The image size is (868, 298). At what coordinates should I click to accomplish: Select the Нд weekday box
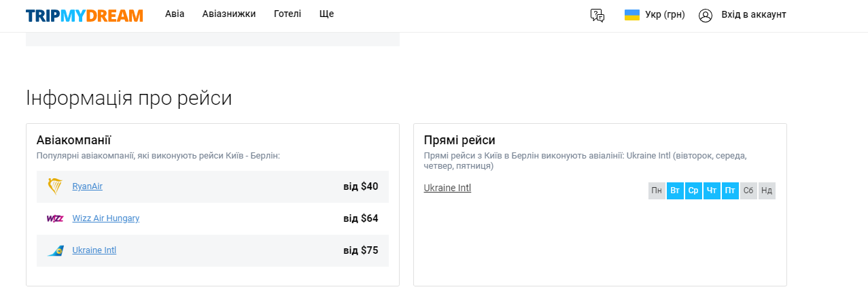[x=767, y=191]
